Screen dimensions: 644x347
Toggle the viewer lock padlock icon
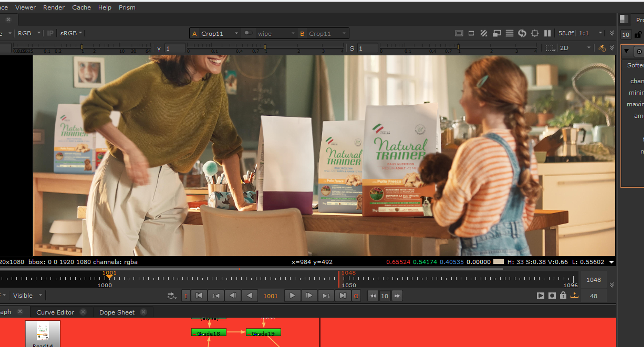(563, 295)
